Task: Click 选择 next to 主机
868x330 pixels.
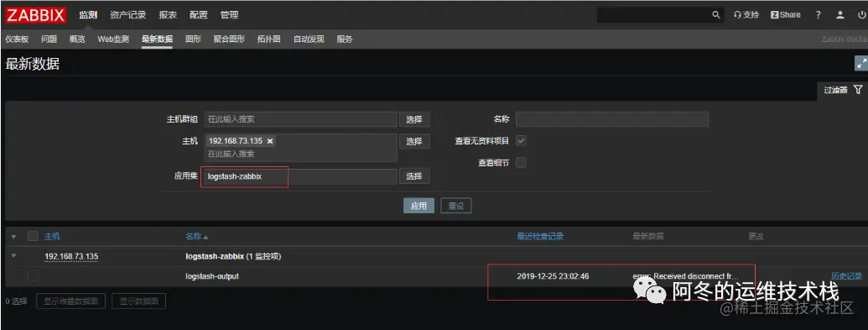Action: click(x=414, y=141)
